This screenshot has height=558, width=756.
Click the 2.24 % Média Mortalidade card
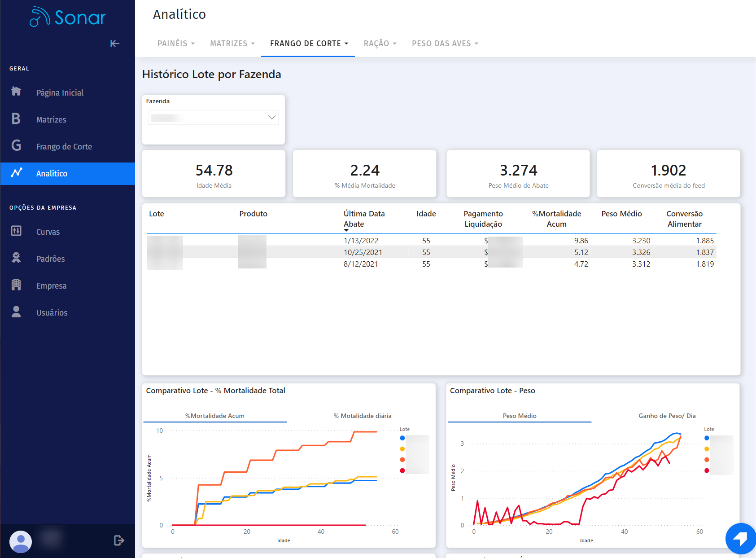pos(364,174)
